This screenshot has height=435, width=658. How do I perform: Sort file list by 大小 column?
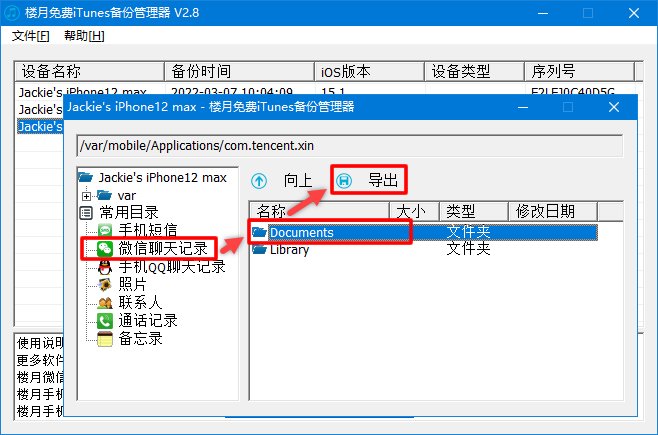coord(414,211)
